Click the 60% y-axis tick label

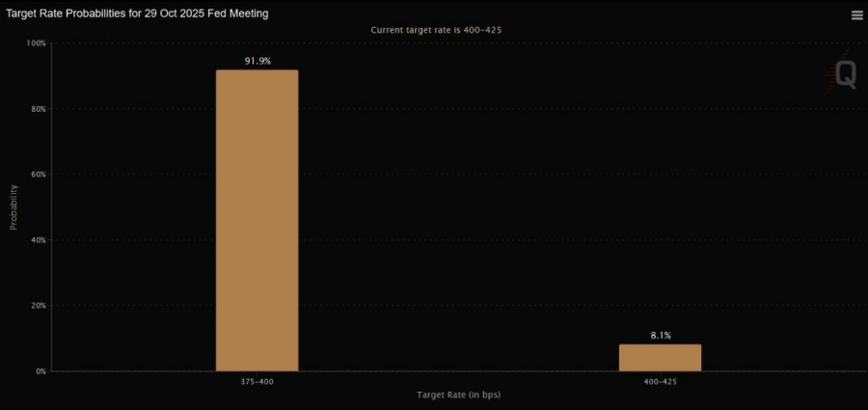click(38, 175)
